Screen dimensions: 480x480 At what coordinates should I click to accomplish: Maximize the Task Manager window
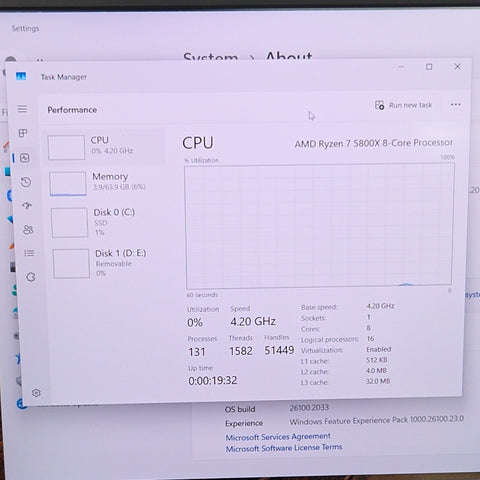coord(429,67)
